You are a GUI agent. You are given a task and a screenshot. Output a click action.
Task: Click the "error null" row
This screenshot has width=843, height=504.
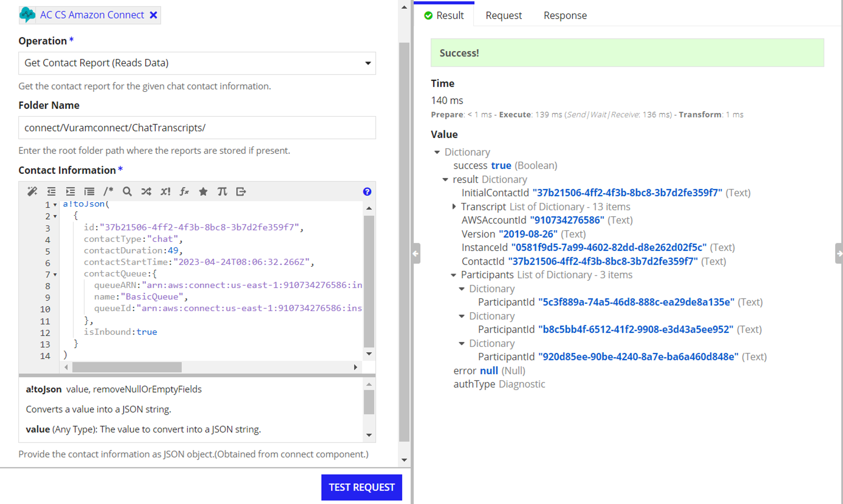489,371
